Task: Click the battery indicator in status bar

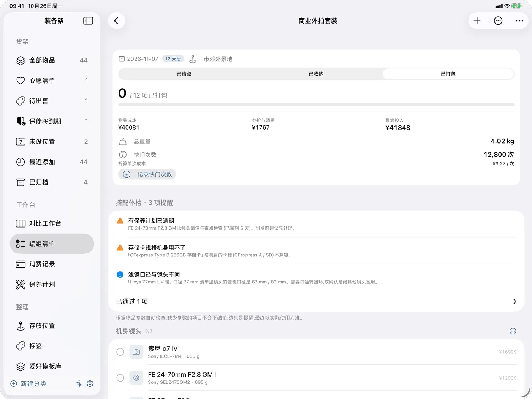Action: tap(517, 6)
